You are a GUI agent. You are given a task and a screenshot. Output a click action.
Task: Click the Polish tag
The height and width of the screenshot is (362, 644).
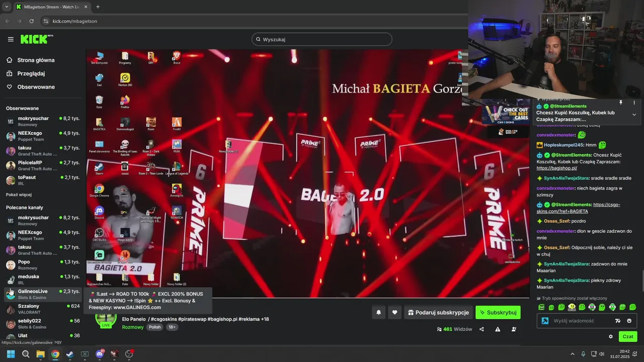(x=155, y=327)
